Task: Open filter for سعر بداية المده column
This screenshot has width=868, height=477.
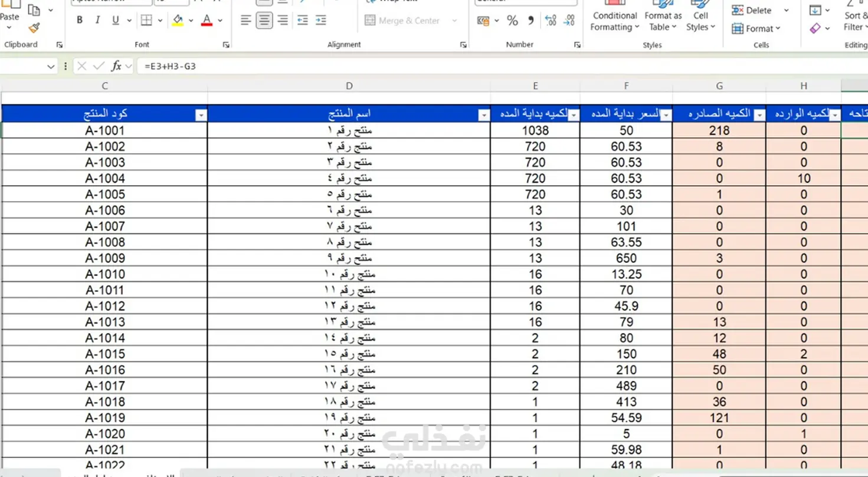Action: point(666,115)
